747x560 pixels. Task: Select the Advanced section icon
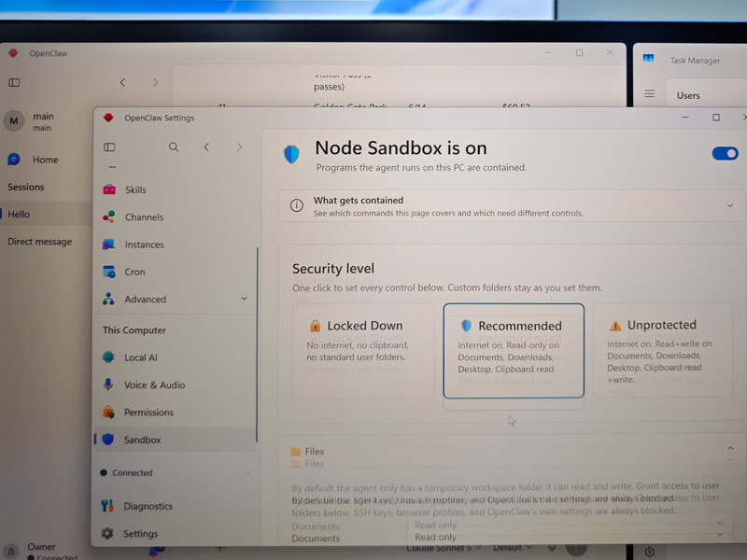tap(108, 299)
